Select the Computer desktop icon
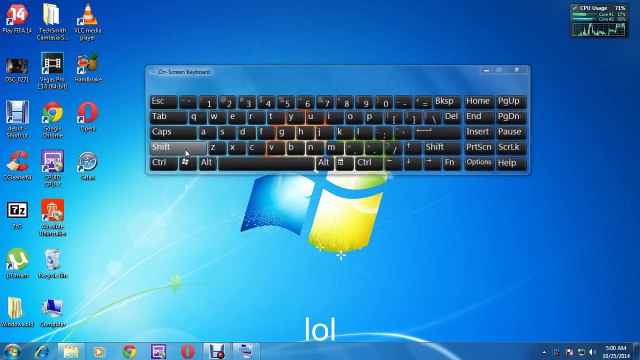This screenshot has width=640, height=360. click(x=52, y=313)
